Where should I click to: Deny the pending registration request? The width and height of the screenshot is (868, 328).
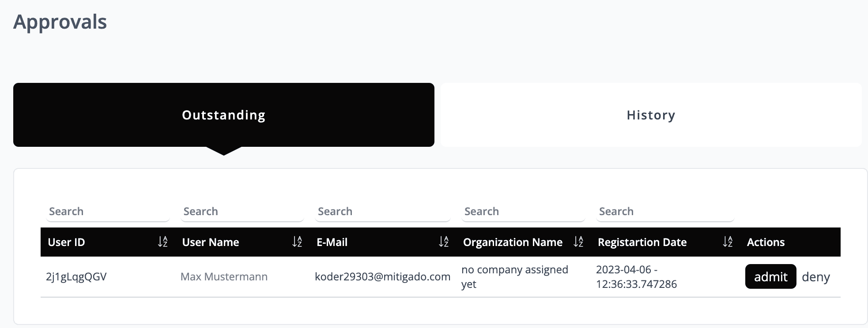(815, 277)
